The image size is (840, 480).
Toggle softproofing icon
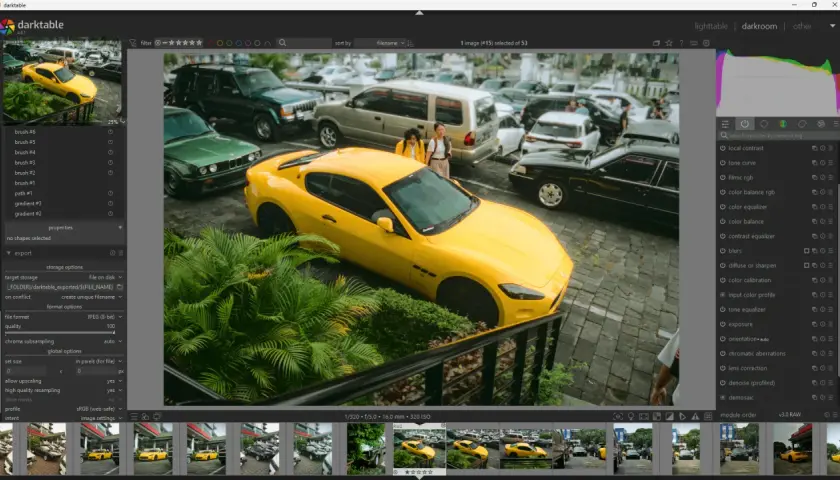tap(682, 416)
